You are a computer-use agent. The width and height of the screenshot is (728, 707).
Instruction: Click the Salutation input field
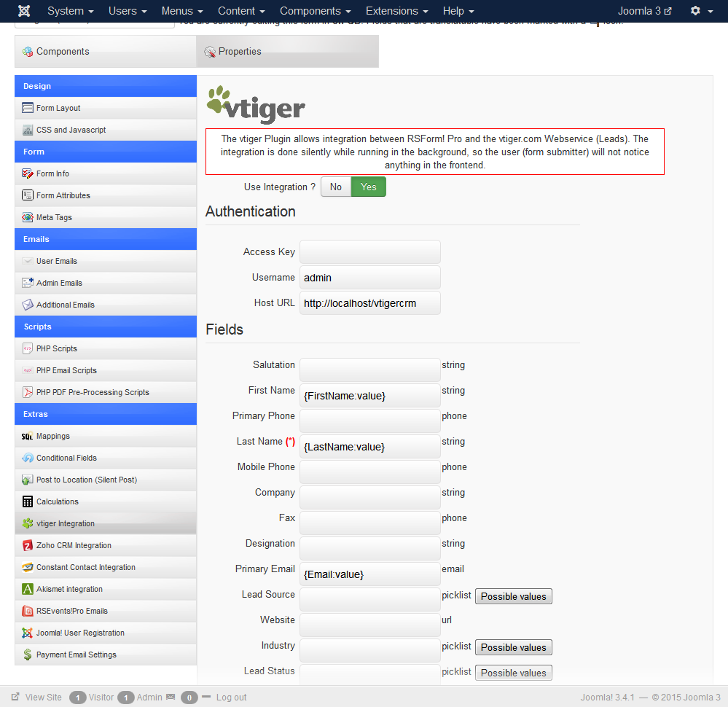point(370,370)
